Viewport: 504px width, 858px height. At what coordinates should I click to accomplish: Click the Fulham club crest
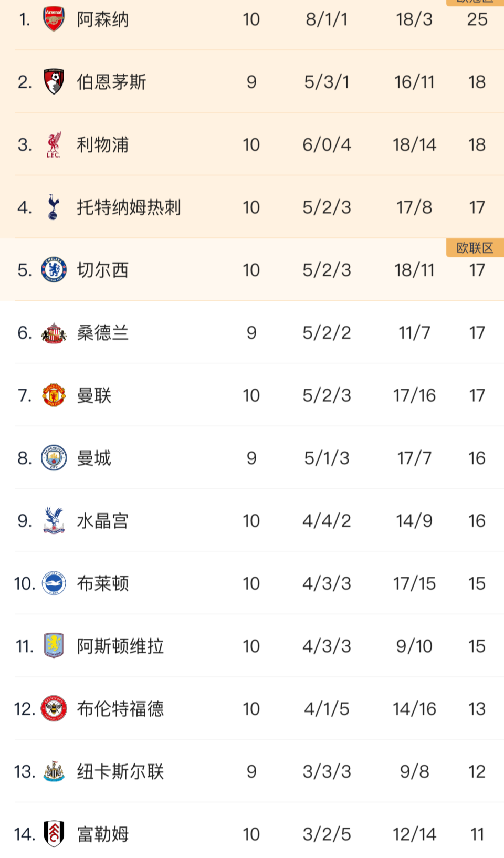click(54, 834)
